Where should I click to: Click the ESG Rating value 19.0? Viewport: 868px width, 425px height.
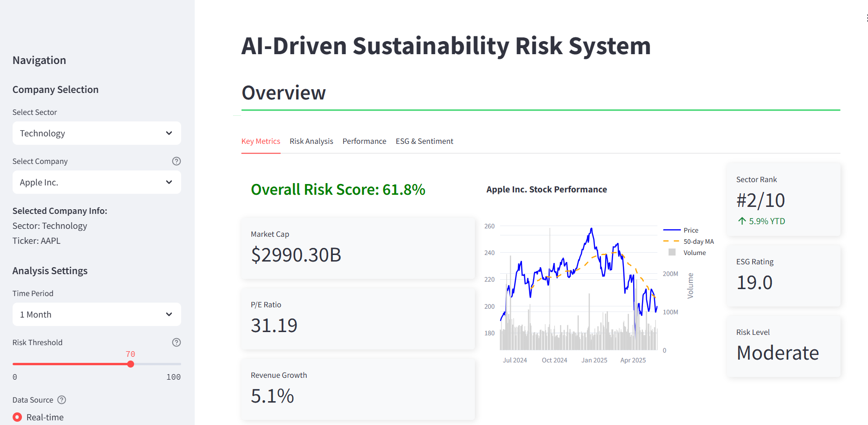click(x=755, y=283)
